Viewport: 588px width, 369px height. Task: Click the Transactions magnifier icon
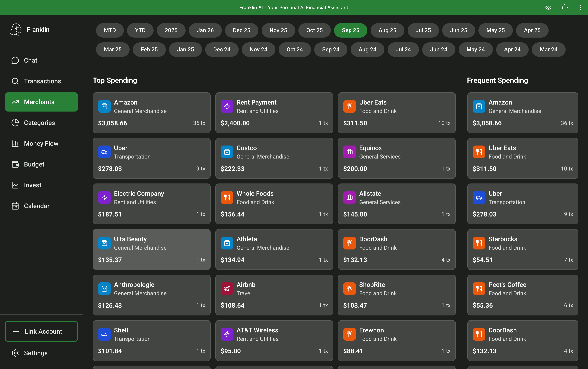(15, 81)
